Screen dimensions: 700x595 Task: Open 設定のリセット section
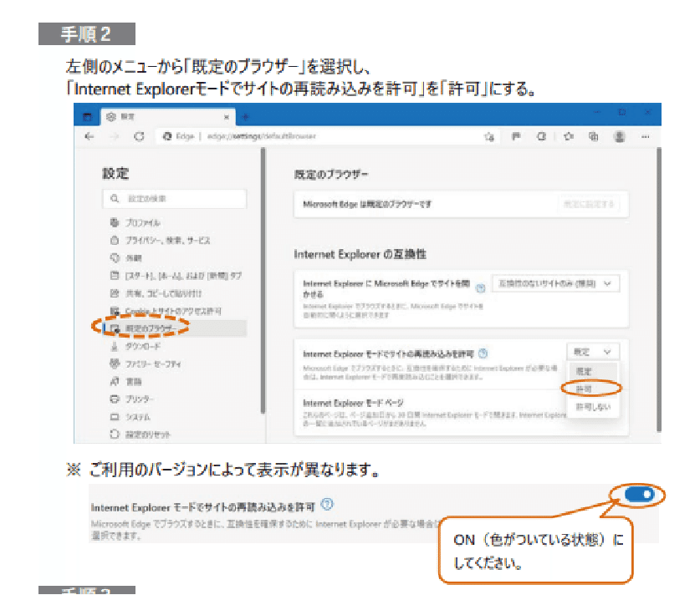pos(141,434)
